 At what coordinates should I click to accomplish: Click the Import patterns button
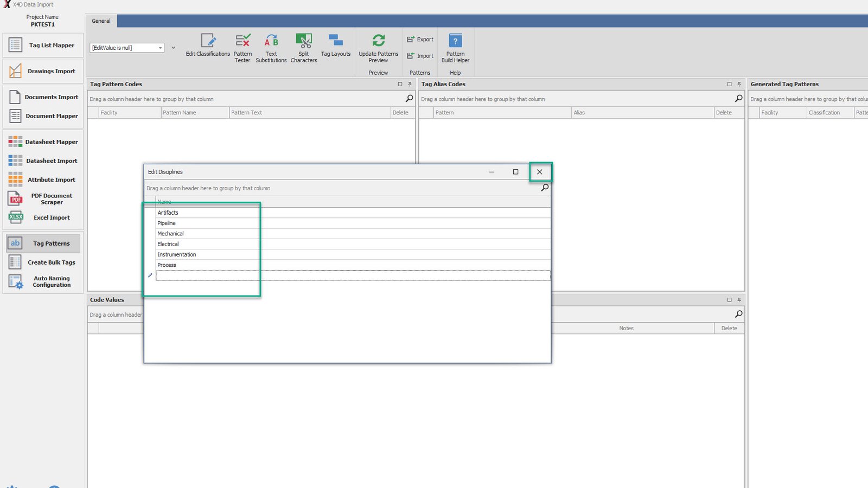(x=420, y=56)
